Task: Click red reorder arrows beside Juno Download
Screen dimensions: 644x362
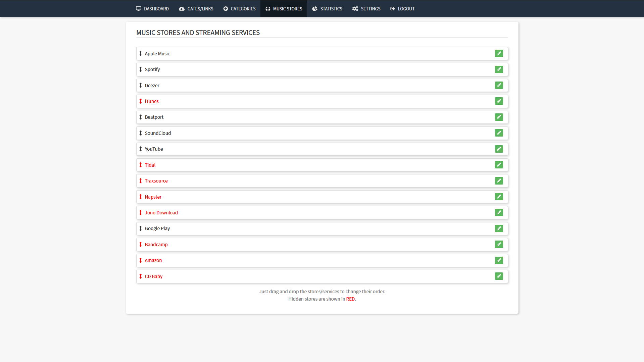Action: 140,212
